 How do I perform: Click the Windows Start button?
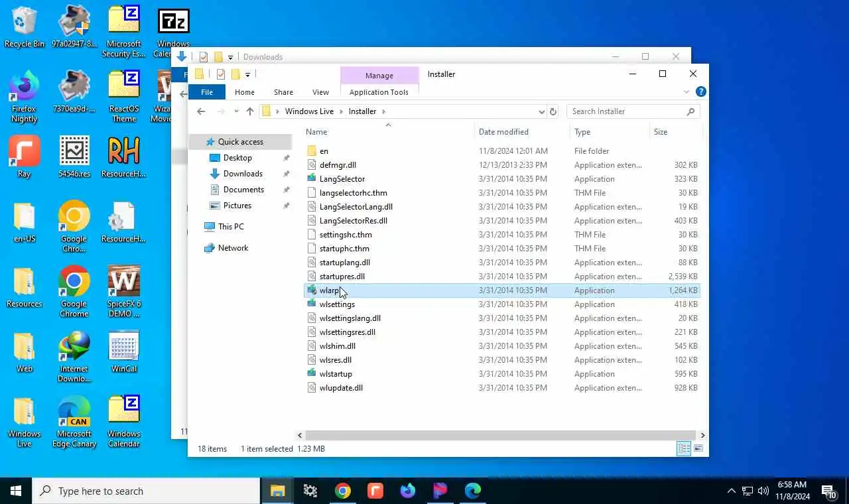click(x=16, y=491)
